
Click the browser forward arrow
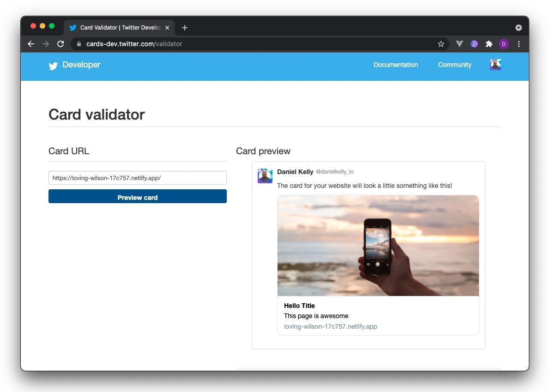[46, 44]
